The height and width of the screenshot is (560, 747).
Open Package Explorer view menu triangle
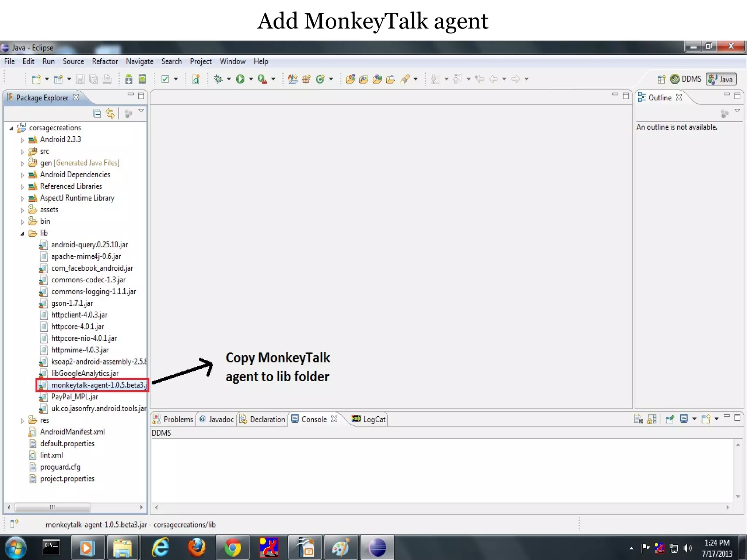[x=141, y=111]
